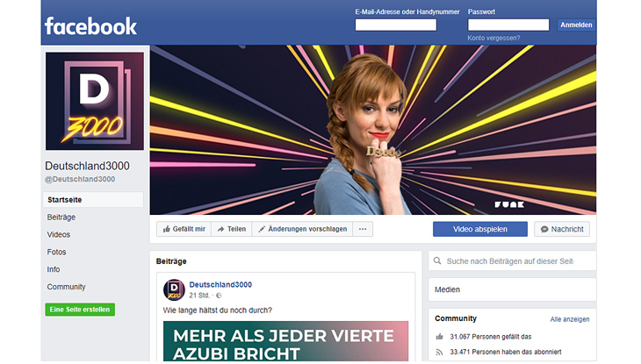Focus the Passwort input field
Screen dimensions: 641x364
[508, 25]
